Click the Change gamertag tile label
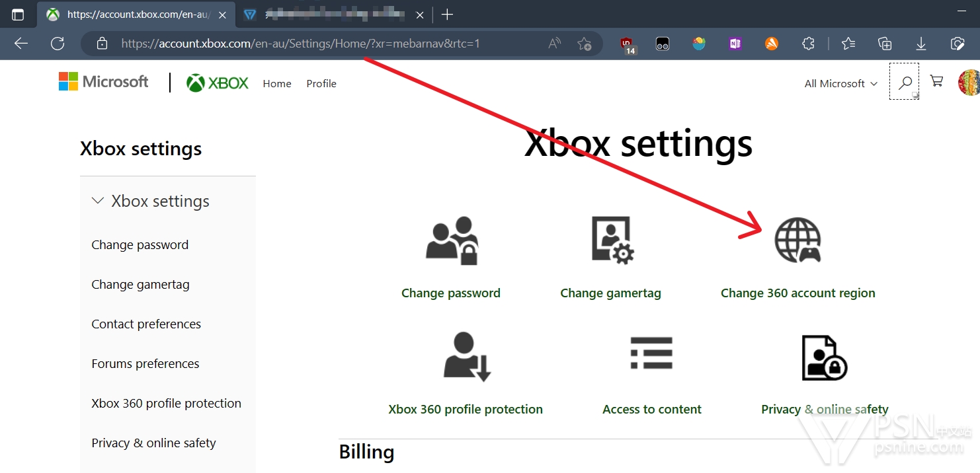 pyautogui.click(x=611, y=293)
